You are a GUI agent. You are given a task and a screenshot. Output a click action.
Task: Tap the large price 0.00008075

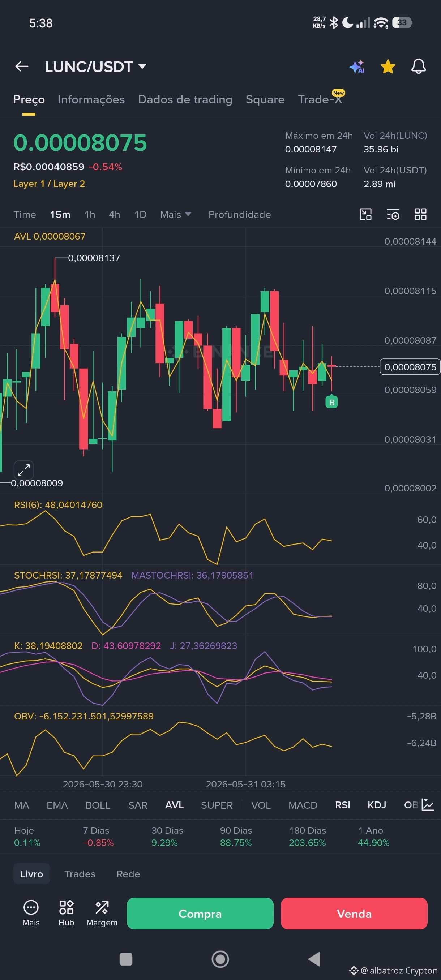[80, 143]
